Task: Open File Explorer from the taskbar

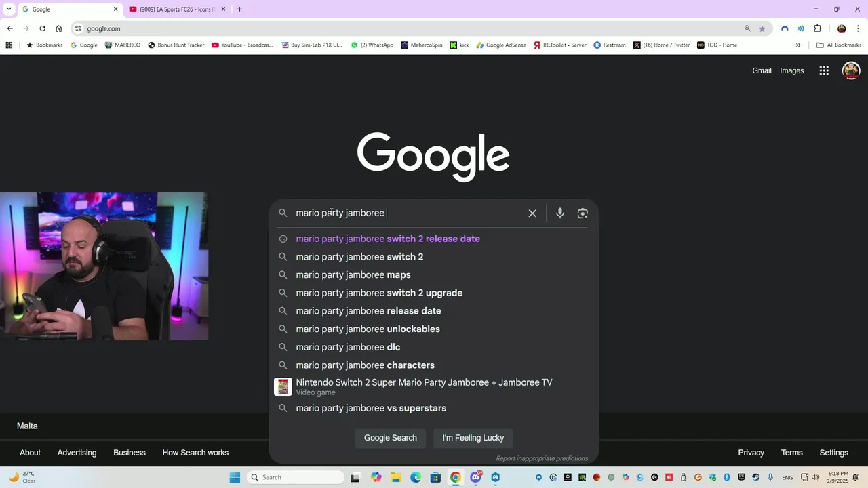Action: click(x=395, y=477)
